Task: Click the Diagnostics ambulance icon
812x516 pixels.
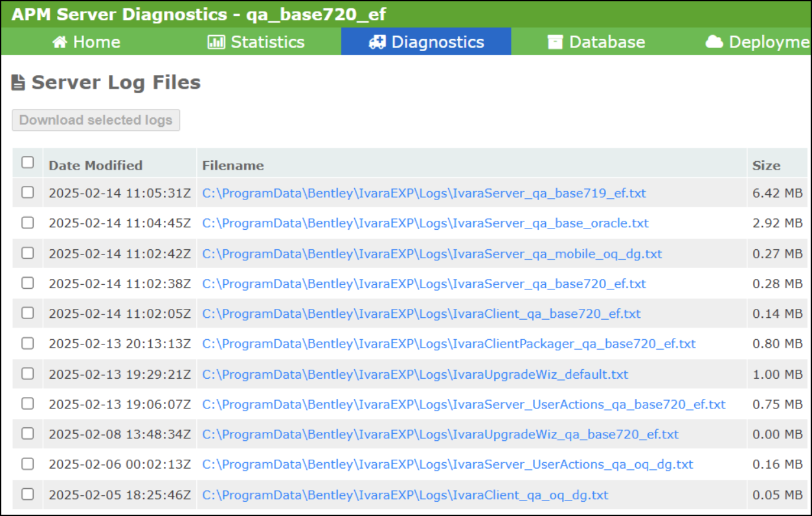Action: (x=376, y=42)
